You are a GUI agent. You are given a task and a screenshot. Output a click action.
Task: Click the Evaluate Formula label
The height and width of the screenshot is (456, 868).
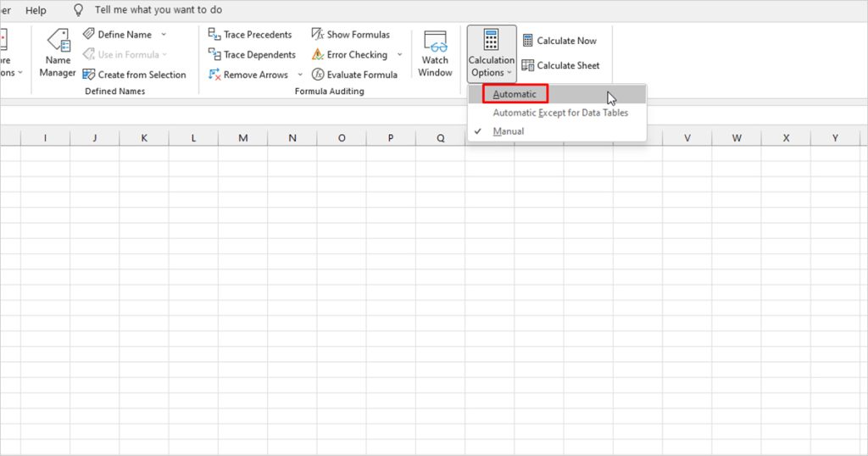(362, 75)
